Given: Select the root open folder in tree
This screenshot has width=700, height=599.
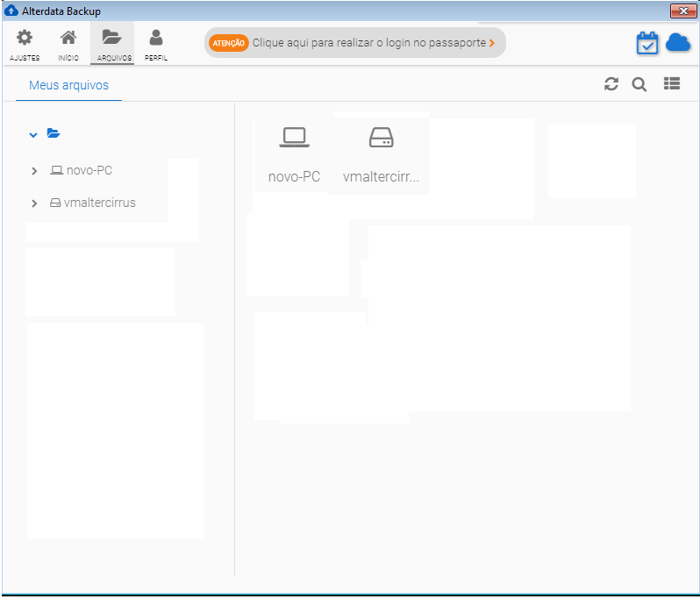Looking at the screenshot, I should point(54,133).
